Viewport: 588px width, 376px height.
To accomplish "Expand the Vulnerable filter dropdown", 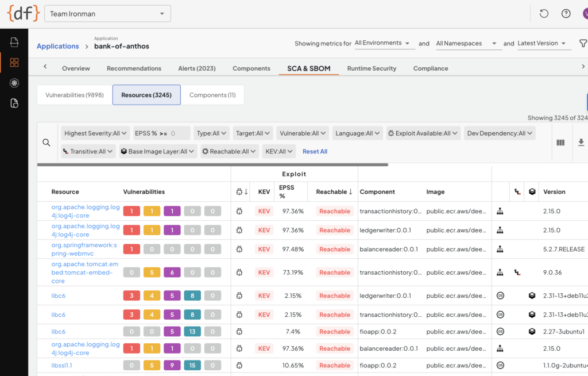I will tap(303, 133).
